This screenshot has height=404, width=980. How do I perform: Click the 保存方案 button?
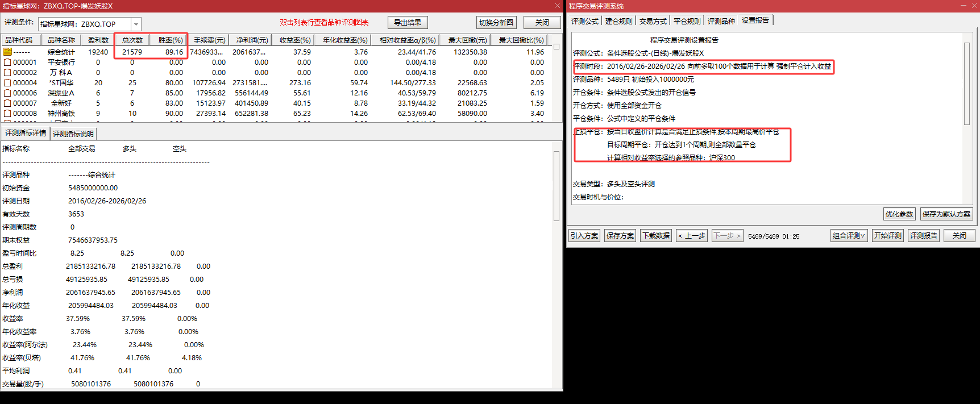click(x=620, y=236)
